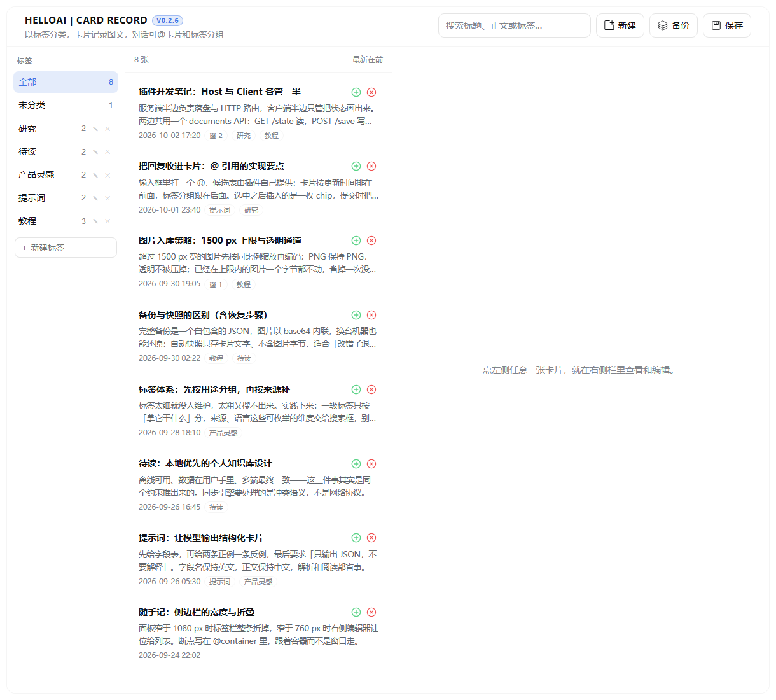Click 研究 chip on 插件开发笔记 card
776x700 pixels.
coord(244,136)
